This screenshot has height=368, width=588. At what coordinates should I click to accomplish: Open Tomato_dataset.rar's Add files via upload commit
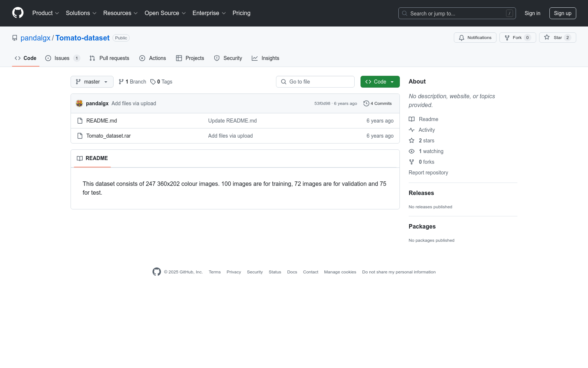pos(230,136)
